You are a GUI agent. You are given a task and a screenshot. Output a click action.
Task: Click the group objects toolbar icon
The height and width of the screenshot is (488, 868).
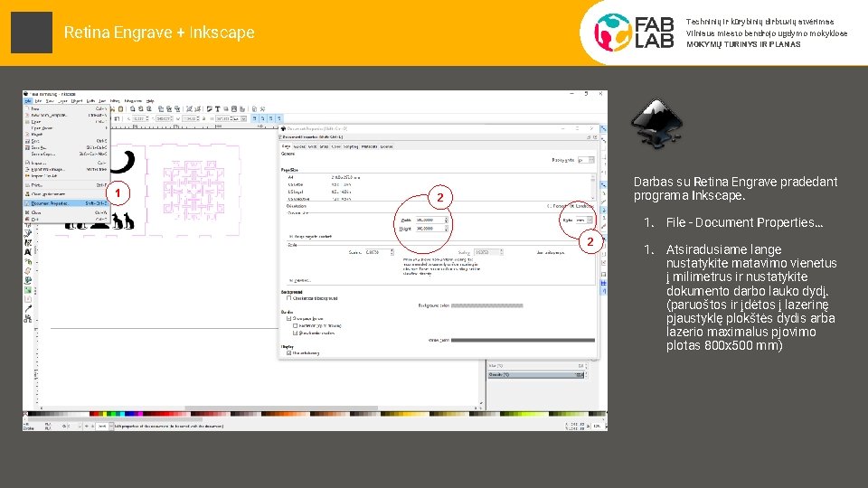click(189, 109)
